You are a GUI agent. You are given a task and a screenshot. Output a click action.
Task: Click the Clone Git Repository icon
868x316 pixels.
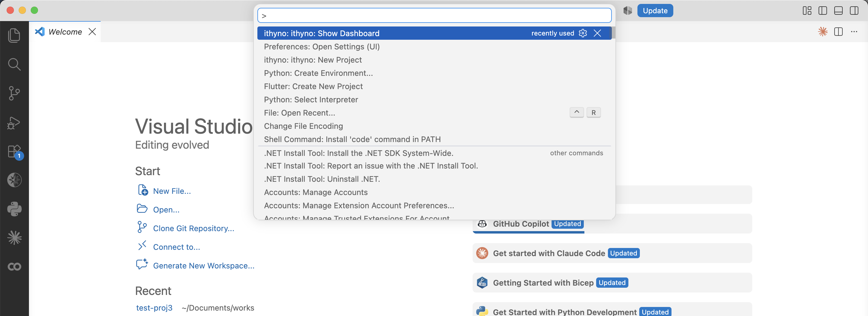tap(142, 227)
